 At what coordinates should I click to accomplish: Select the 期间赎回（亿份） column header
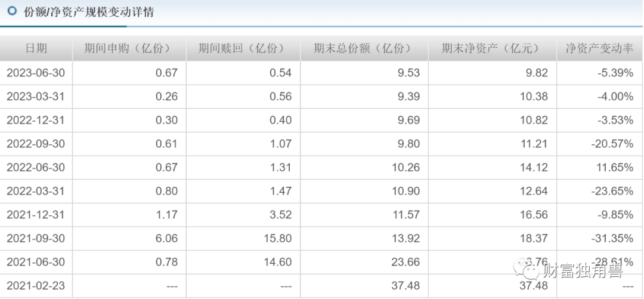pyautogui.click(x=243, y=48)
